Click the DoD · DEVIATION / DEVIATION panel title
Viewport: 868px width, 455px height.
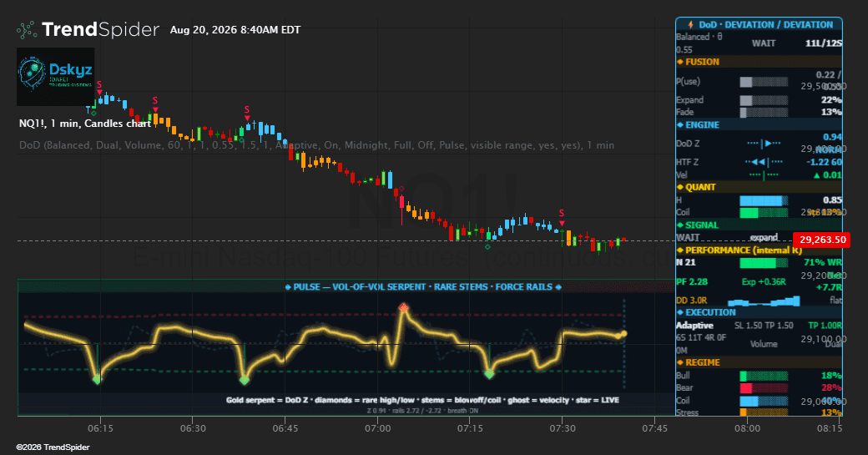pyautogui.click(x=765, y=25)
